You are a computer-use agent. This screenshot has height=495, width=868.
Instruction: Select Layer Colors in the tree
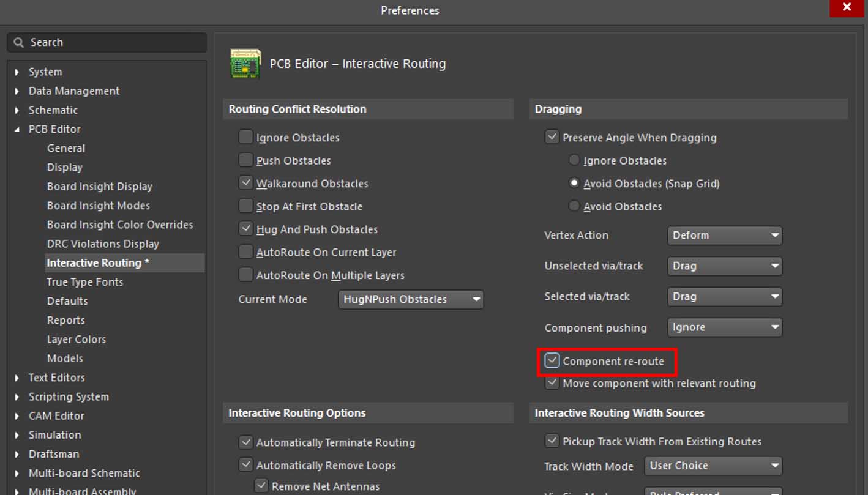tap(77, 340)
